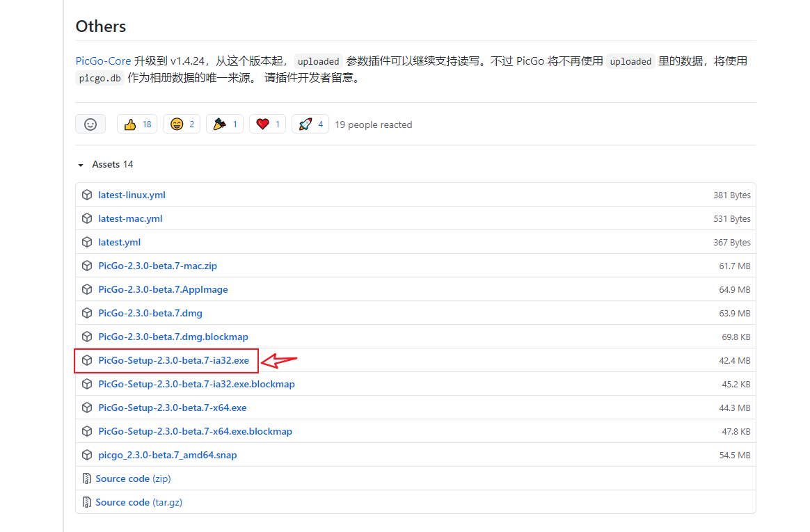Download Source code (zip)

click(134, 479)
